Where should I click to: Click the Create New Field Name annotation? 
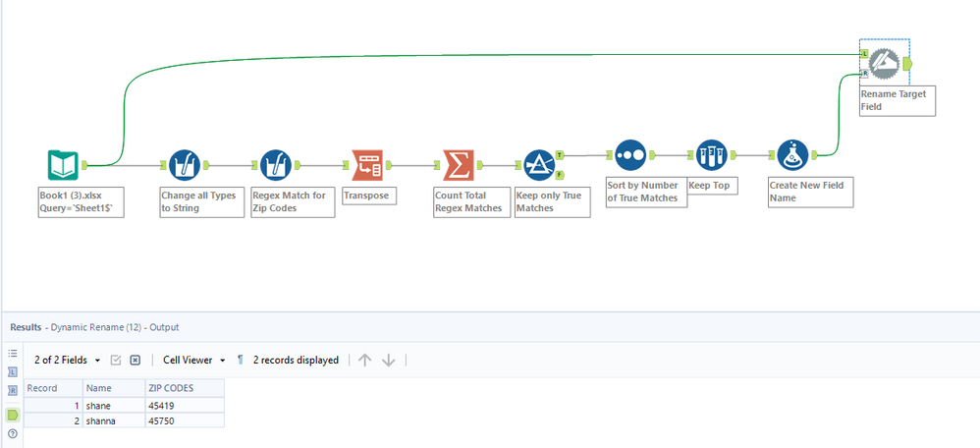(x=811, y=192)
